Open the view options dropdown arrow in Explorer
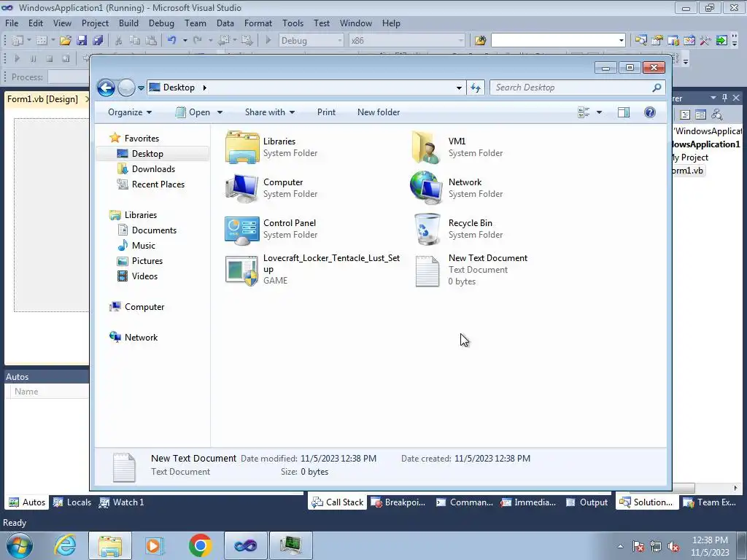 click(x=600, y=112)
